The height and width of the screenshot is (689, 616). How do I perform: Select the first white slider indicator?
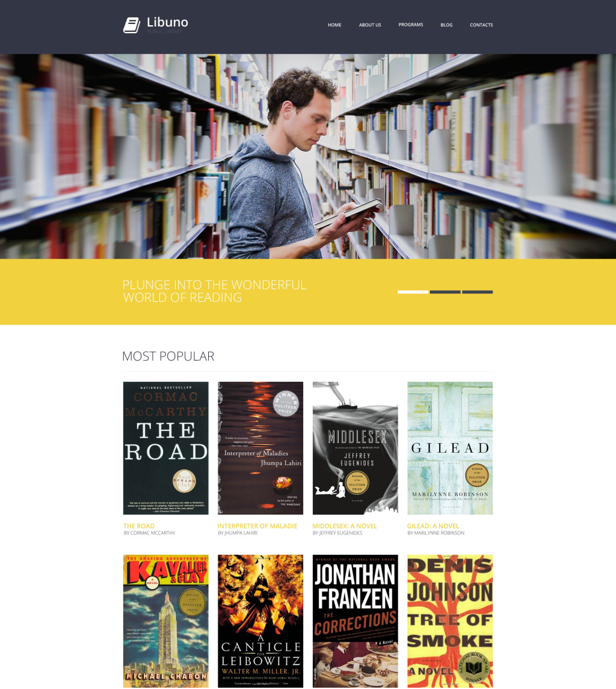[413, 292]
